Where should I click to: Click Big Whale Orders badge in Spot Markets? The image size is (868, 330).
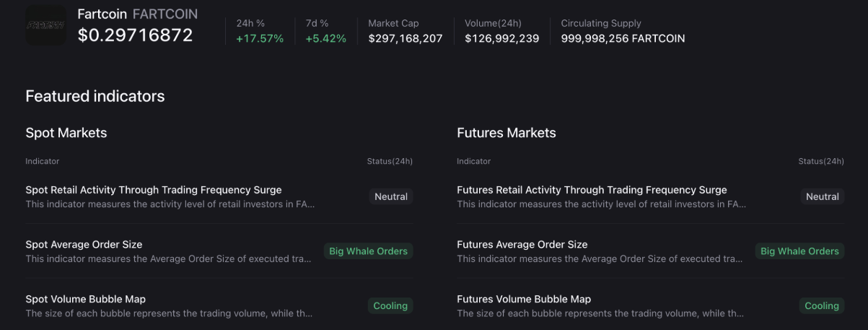tap(368, 251)
